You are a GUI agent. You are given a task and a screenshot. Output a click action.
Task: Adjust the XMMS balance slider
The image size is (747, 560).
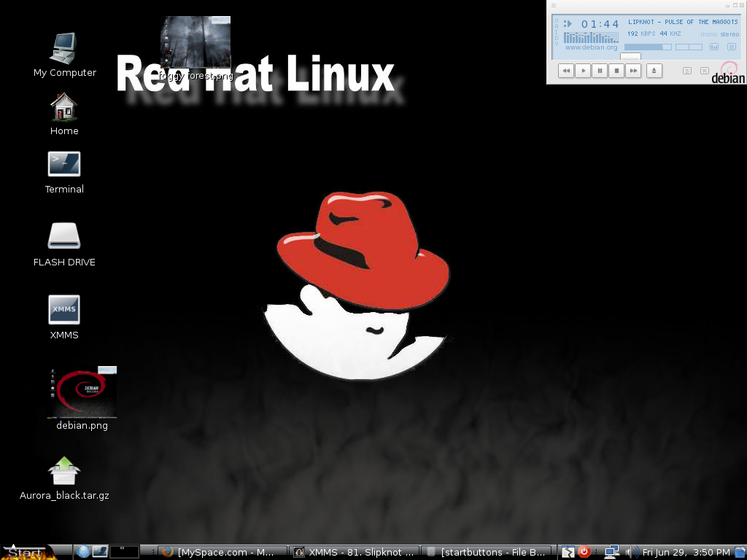click(x=689, y=47)
